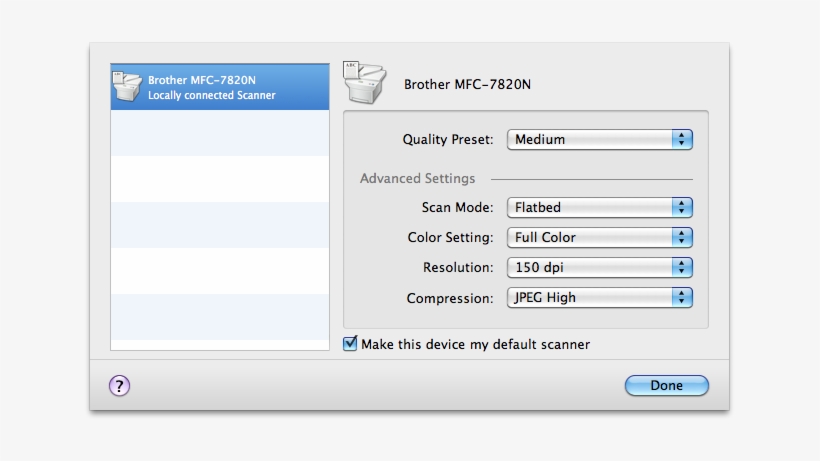Click the Brother MFC-7820N title text

coord(467,84)
